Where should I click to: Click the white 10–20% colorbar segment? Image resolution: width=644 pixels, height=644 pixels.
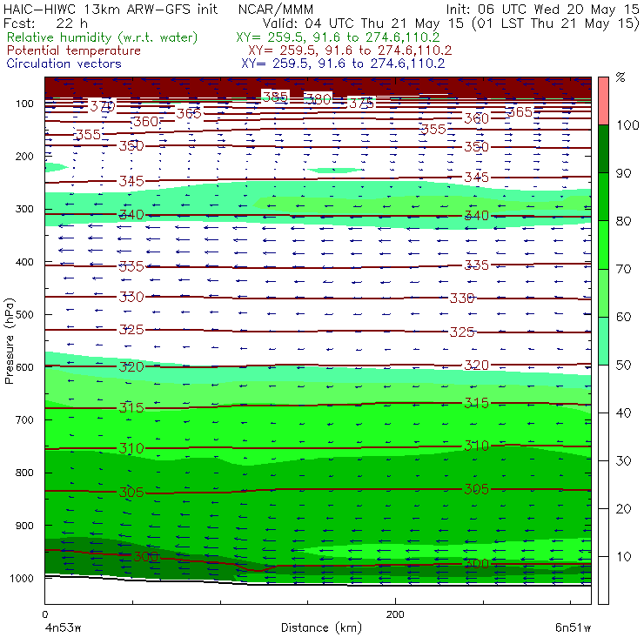(603, 533)
